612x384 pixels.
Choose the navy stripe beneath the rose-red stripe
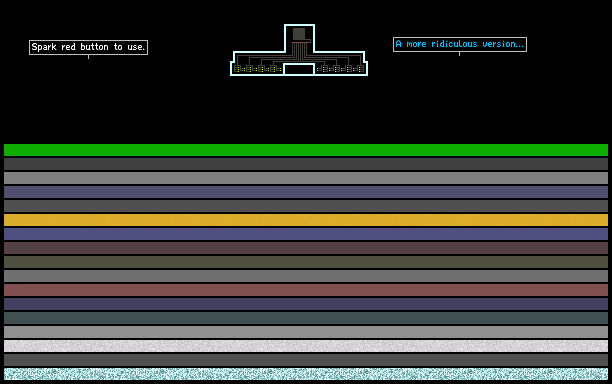point(306,304)
